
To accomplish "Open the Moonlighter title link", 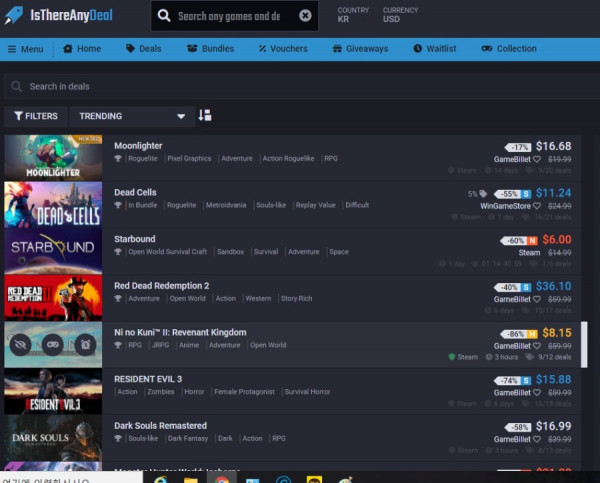I will pyautogui.click(x=138, y=146).
